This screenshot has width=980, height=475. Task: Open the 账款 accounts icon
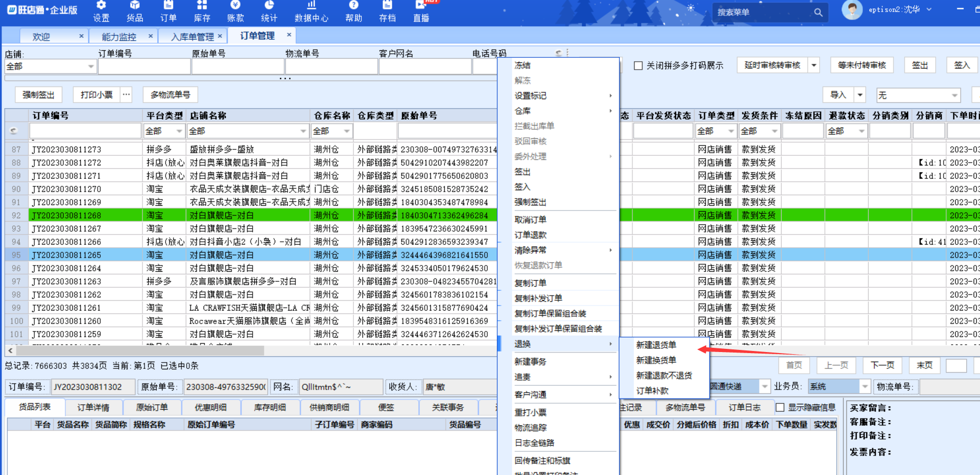pos(235,11)
